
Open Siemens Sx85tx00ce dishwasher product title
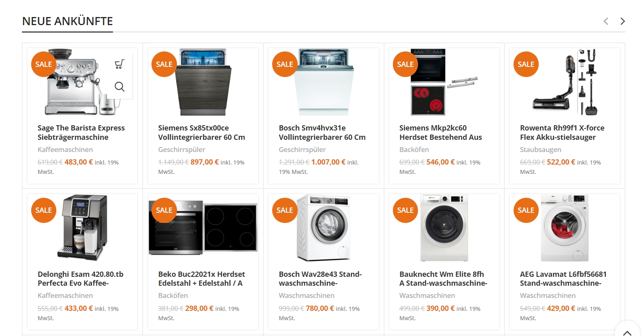pos(201,133)
